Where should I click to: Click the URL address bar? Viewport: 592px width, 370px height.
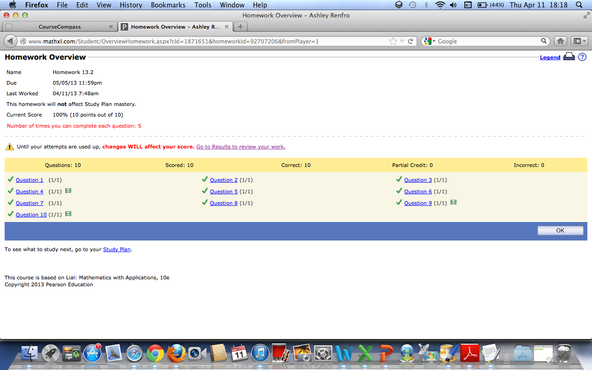(x=204, y=41)
